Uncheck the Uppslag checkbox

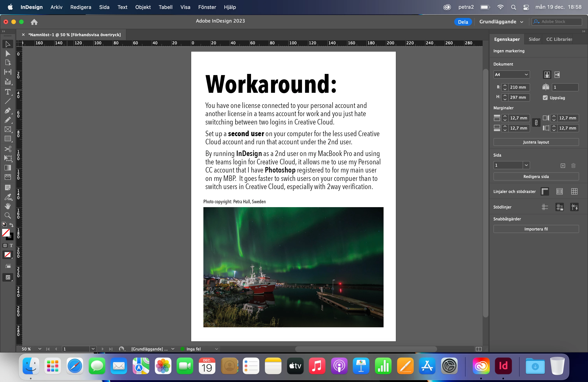click(545, 98)
